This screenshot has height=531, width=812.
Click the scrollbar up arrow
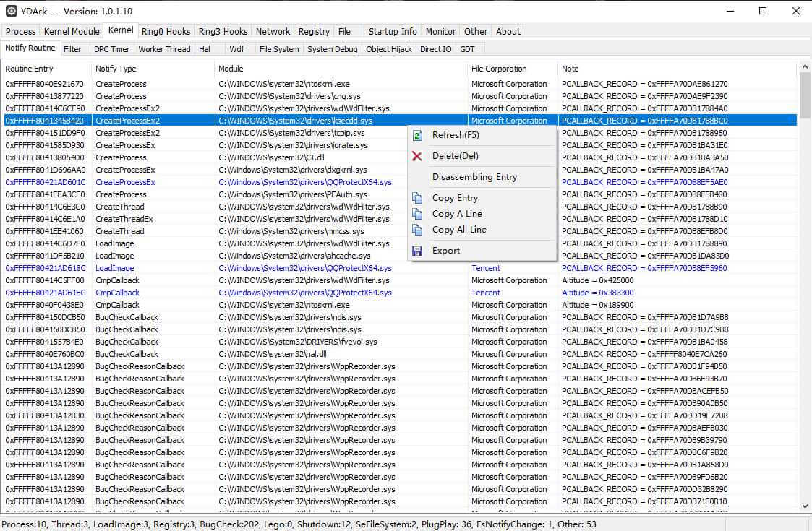pos(805,66)
